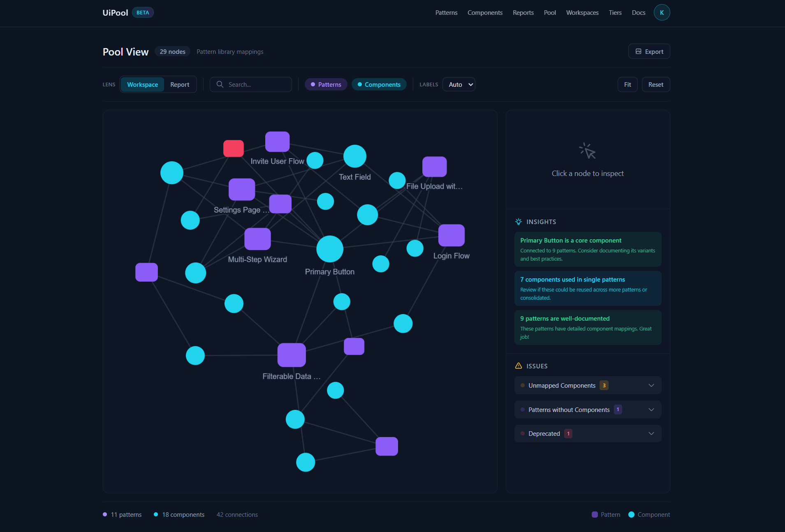Open the user avatar K menu

662,12
